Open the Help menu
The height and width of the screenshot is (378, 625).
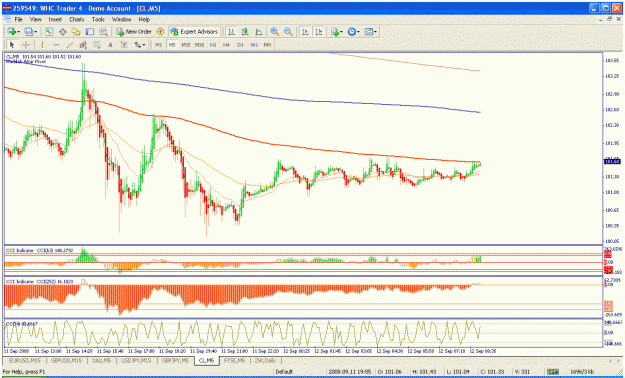pos(144,19)
